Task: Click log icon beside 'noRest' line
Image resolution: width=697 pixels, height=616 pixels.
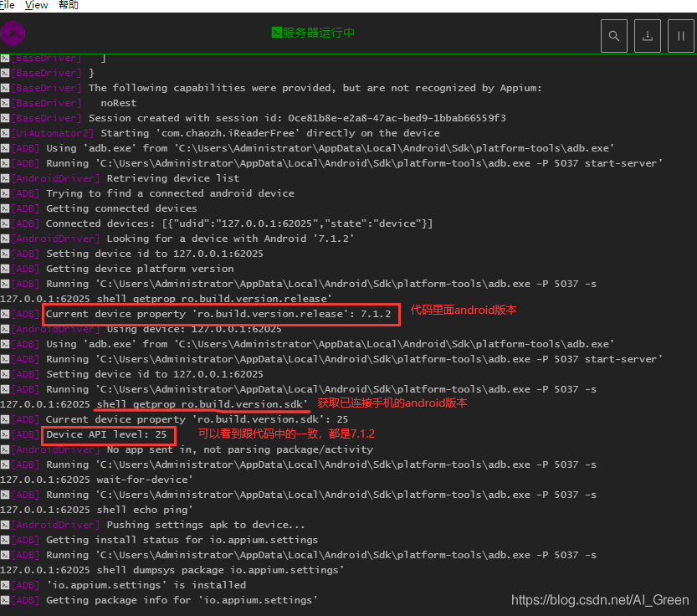Action: tap(5, 103)
